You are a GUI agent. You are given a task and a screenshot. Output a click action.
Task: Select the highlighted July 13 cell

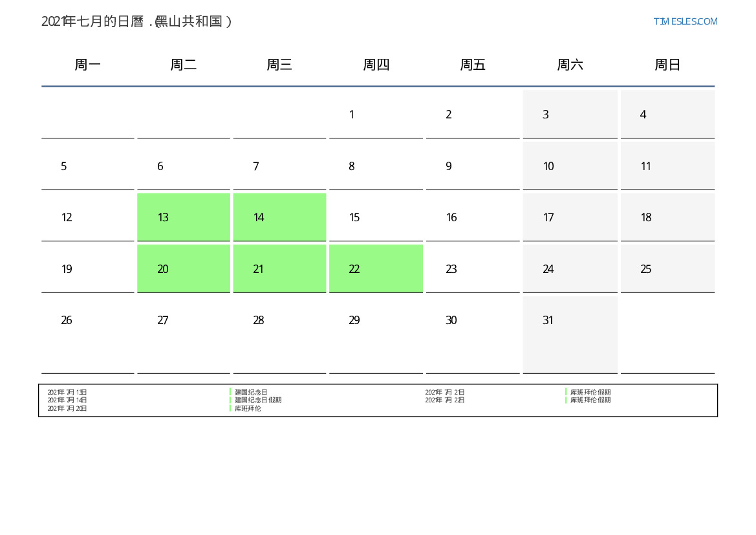[x=184, y=217]
